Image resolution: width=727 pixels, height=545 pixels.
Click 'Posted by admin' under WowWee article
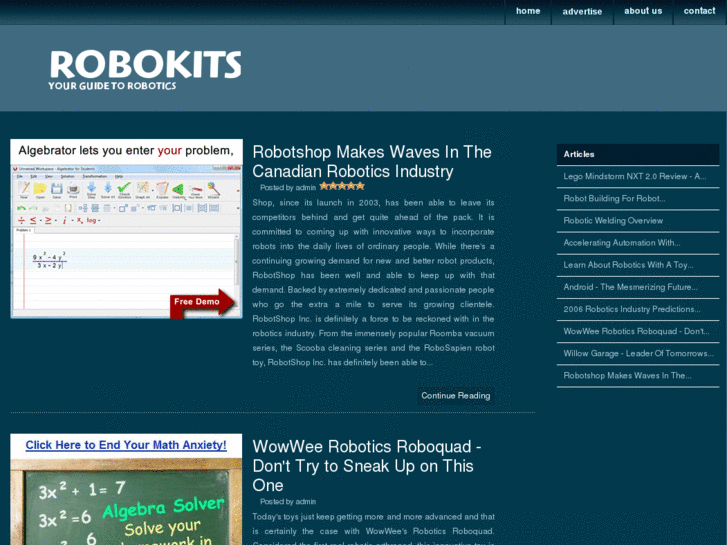tap(287, 502)
